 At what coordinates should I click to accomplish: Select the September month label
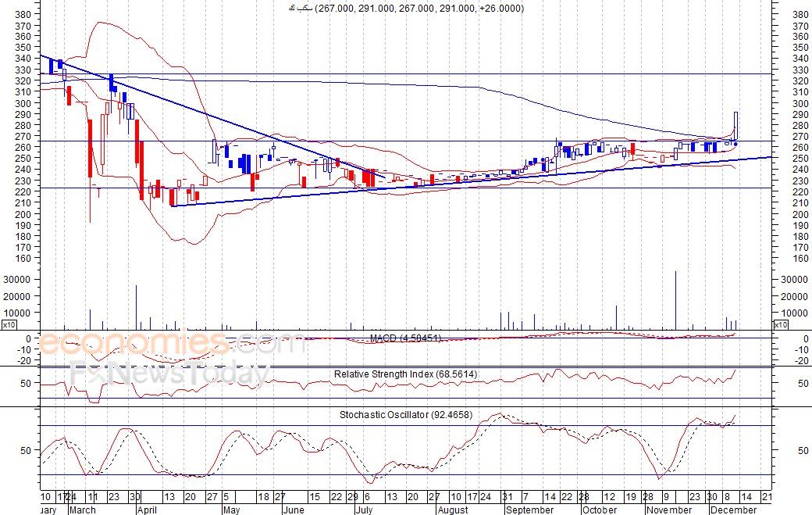[x=529, y=510]
